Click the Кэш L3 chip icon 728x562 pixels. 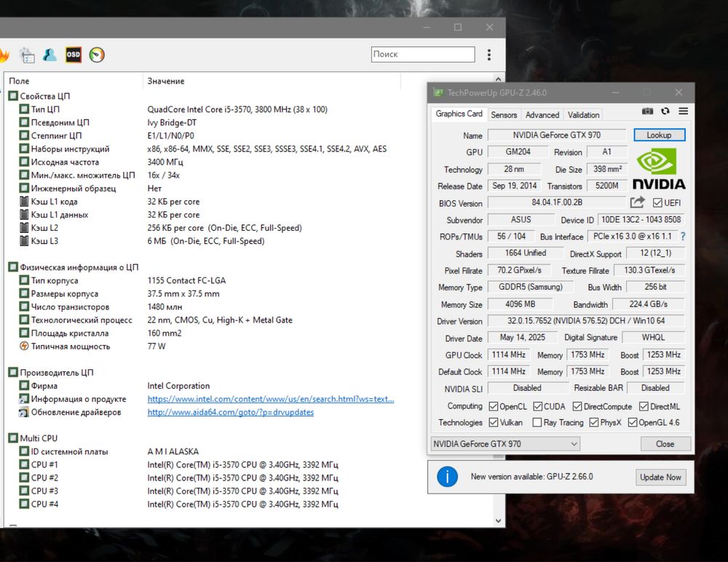[x=24, y=241]
